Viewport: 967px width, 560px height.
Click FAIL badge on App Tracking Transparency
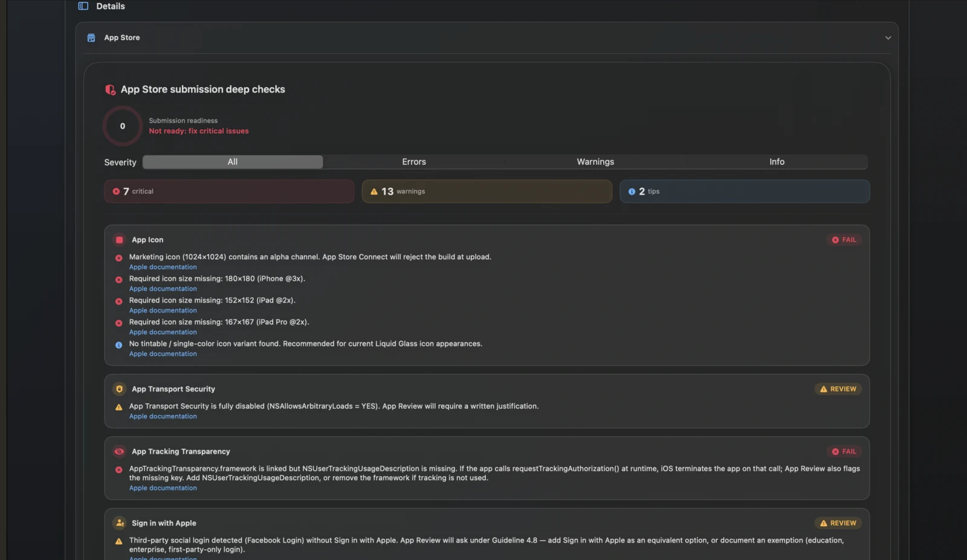coord(844,451)
